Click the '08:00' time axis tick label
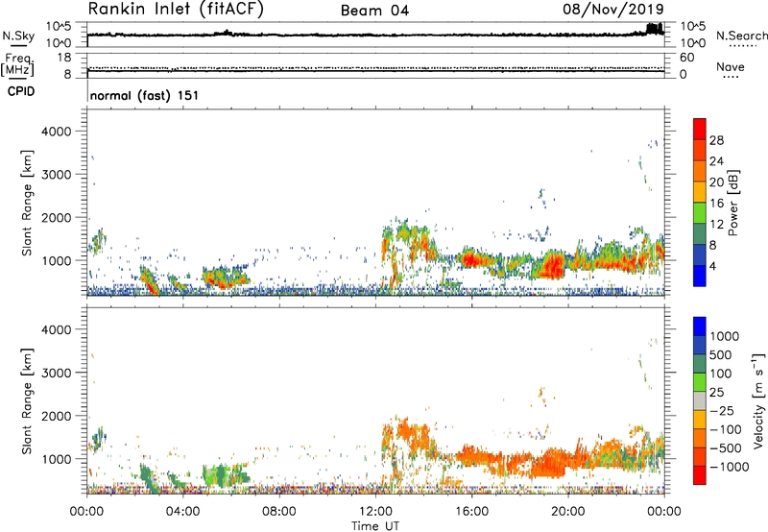This screenshot has width=768, height=532. pyautogui.click(x=279, y=512)
